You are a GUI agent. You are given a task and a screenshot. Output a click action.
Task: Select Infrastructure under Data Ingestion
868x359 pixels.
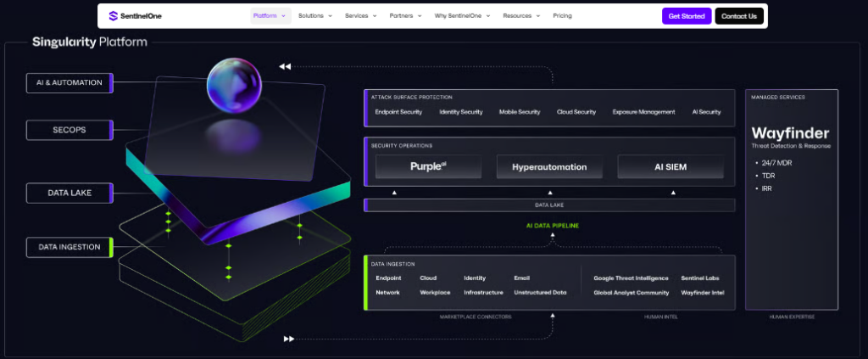pyautogui.click(x=484, y=293)
